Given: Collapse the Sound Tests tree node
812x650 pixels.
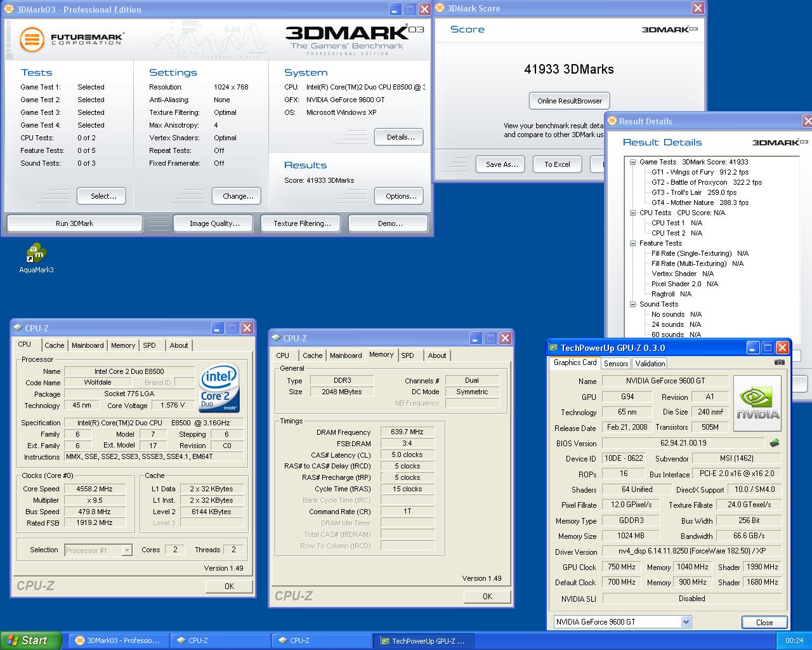Looking at the screenshot, I should point(632,304).
